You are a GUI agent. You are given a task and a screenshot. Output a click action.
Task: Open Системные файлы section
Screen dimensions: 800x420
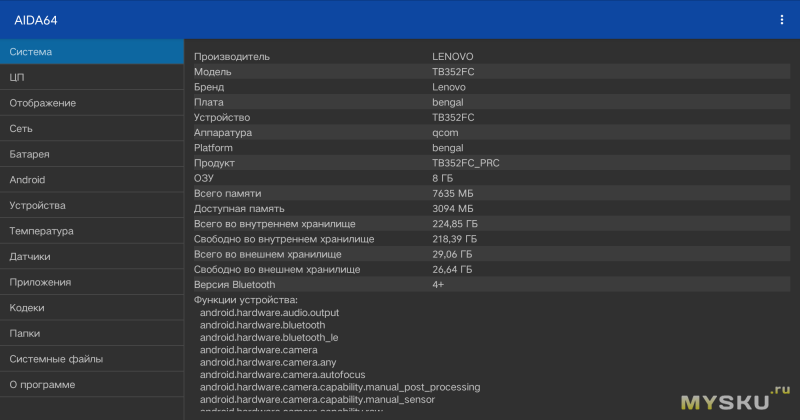pyautogui.click(x=92, y=359)
